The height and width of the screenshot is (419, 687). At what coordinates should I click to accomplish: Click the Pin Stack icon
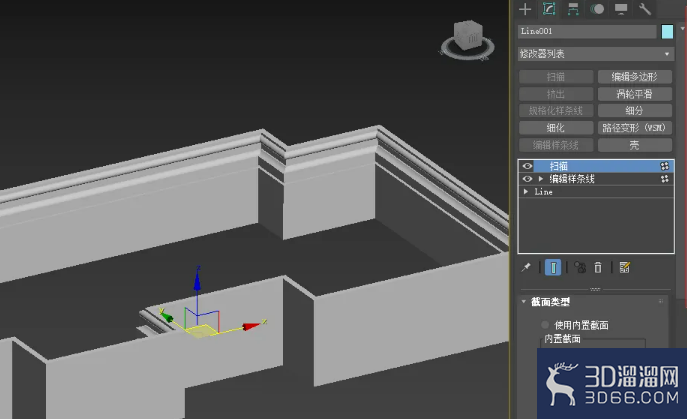pos(526,267)
